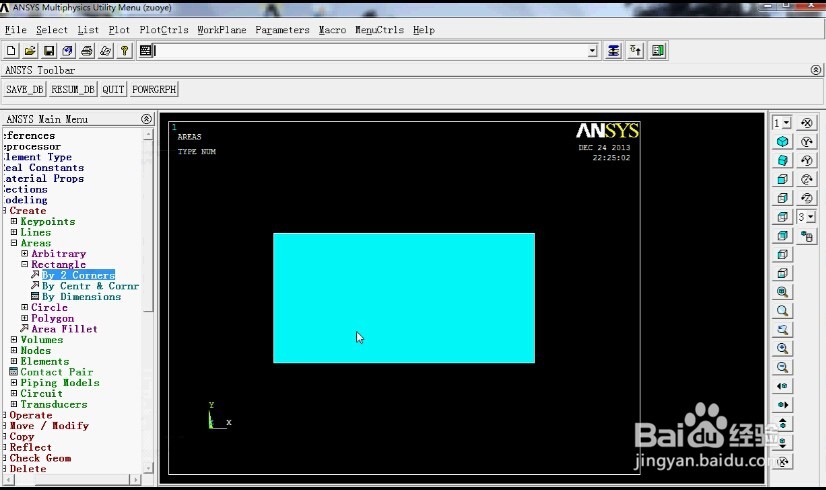
Task: Collapse the ANSYS Main Menu panel icon
Action: tap(146, 119)
